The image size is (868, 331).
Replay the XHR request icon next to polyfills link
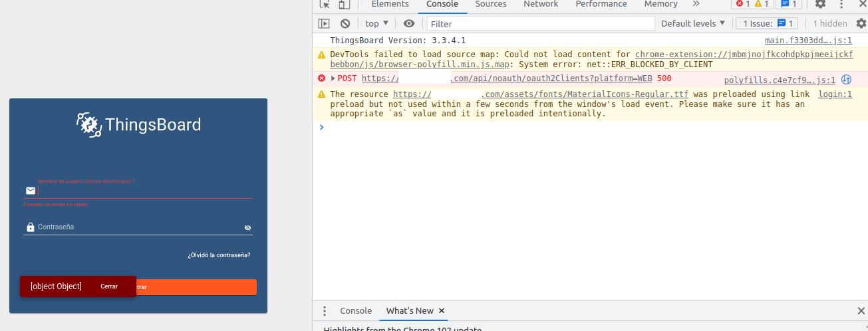847,79
